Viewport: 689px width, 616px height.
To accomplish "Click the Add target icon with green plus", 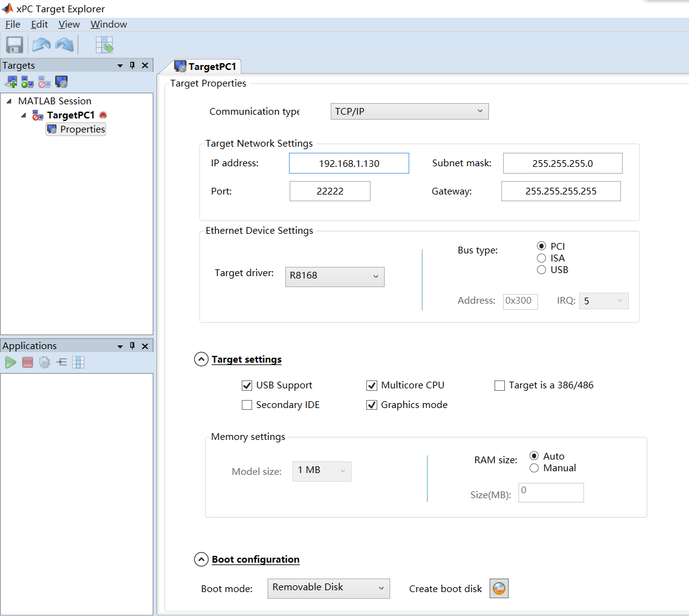I will (11, 82).
